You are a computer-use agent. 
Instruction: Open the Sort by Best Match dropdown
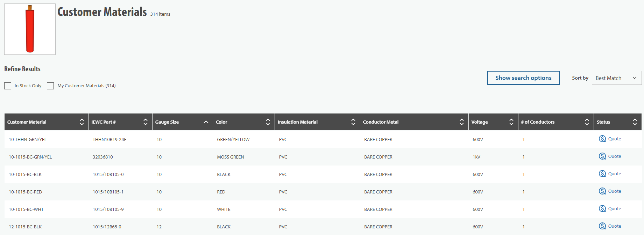coord(616,78)
